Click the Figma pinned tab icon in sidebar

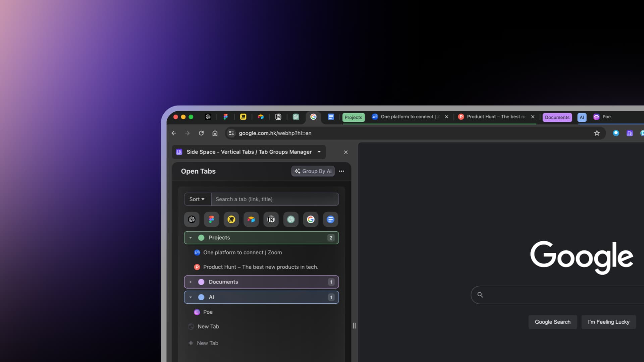211,220
